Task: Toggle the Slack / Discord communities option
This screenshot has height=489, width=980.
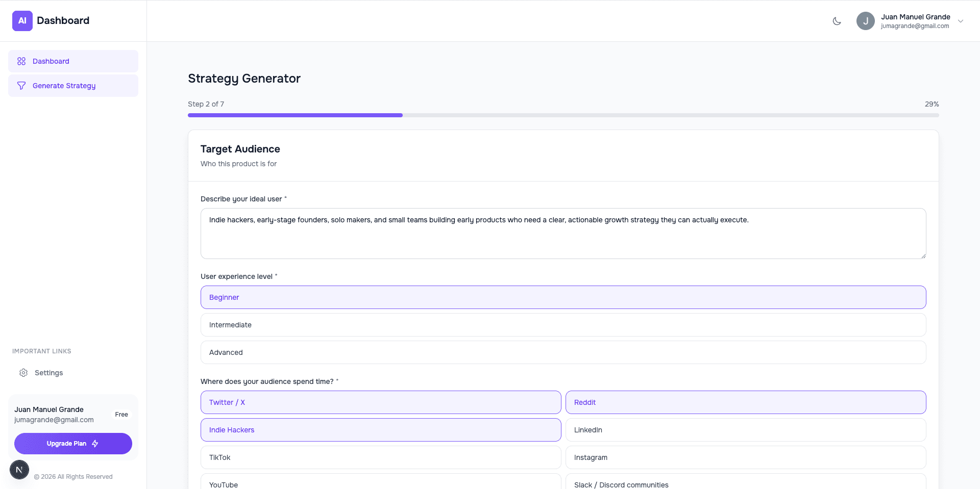Action: pos(746,482)
